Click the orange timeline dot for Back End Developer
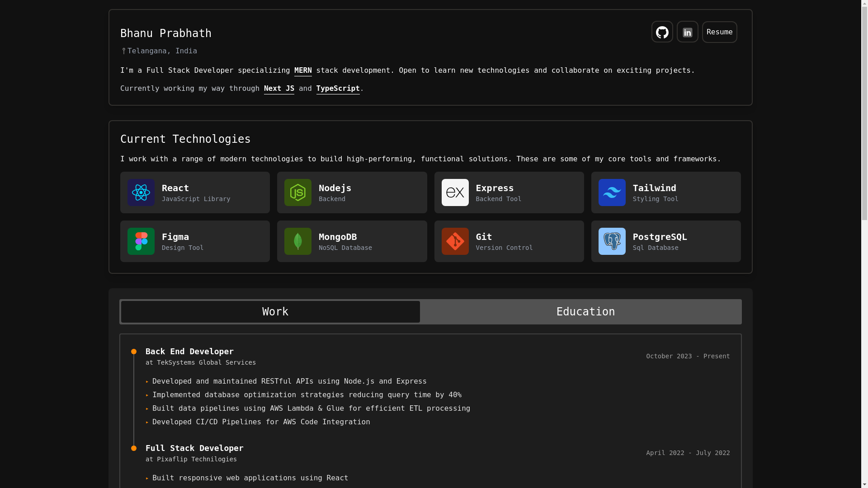This screenshot has height=488, width=868. [134, 352]
